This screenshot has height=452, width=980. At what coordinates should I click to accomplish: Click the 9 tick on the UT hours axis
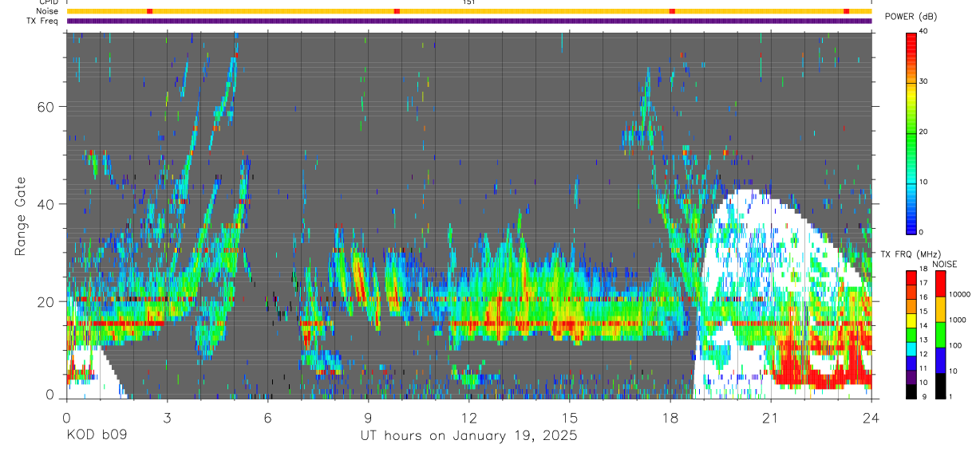click(368, 417)
